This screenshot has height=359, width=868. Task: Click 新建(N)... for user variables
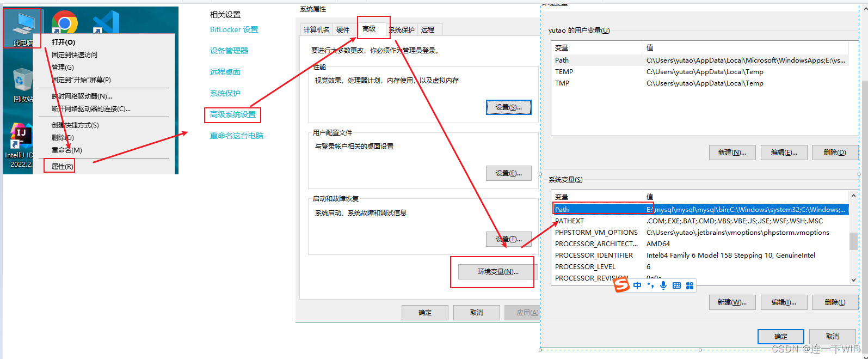[x=732, y=153]
